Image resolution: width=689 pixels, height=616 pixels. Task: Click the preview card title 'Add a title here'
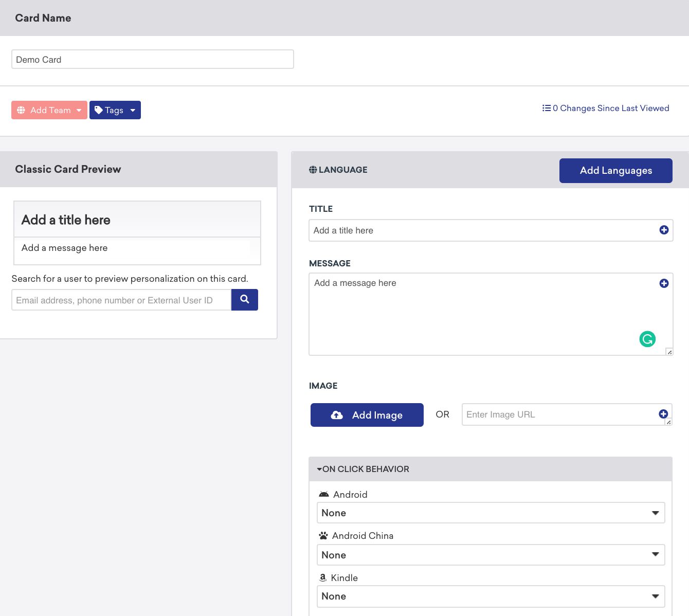point(66,220)
